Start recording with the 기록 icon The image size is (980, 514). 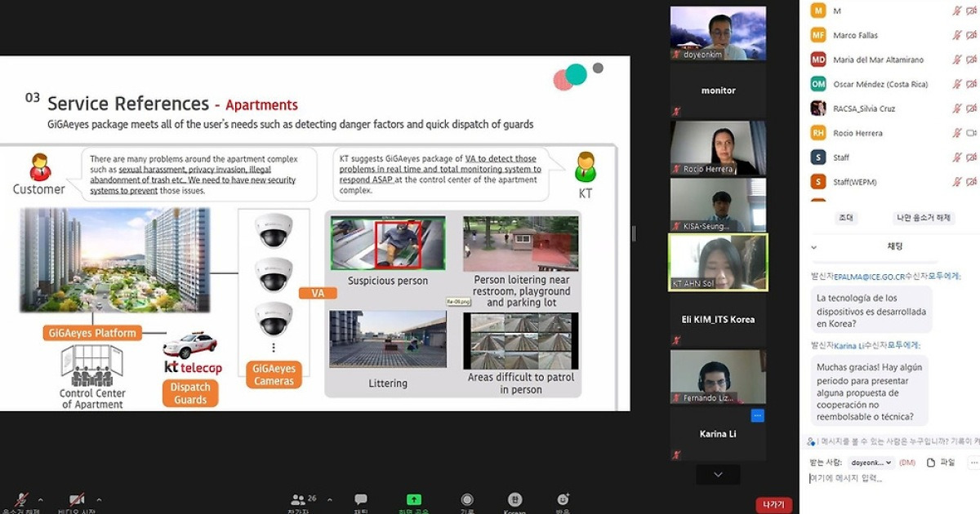467,499
